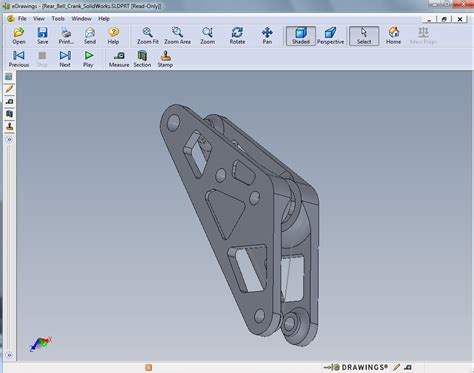
Task: Click sidebar markup pencil icon
Action: (9, 89)
